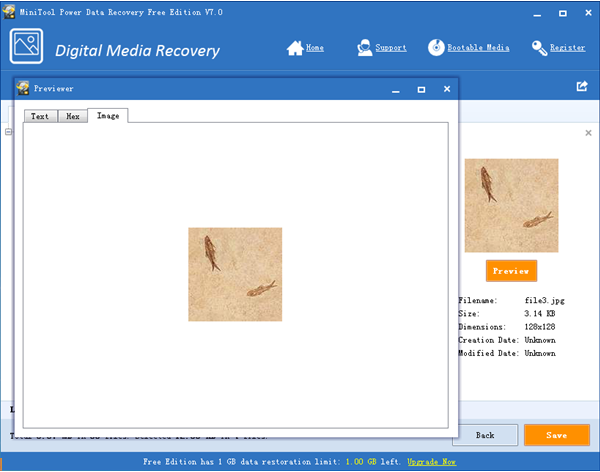Click the file3.jpg thumbnail in side panel
Viewport: 600px width, 472px height.
pos(511,206)
